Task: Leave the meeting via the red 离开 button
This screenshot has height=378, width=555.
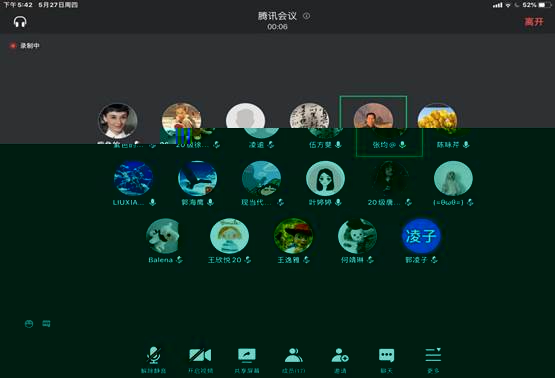Action: click(x=534, y=22)
